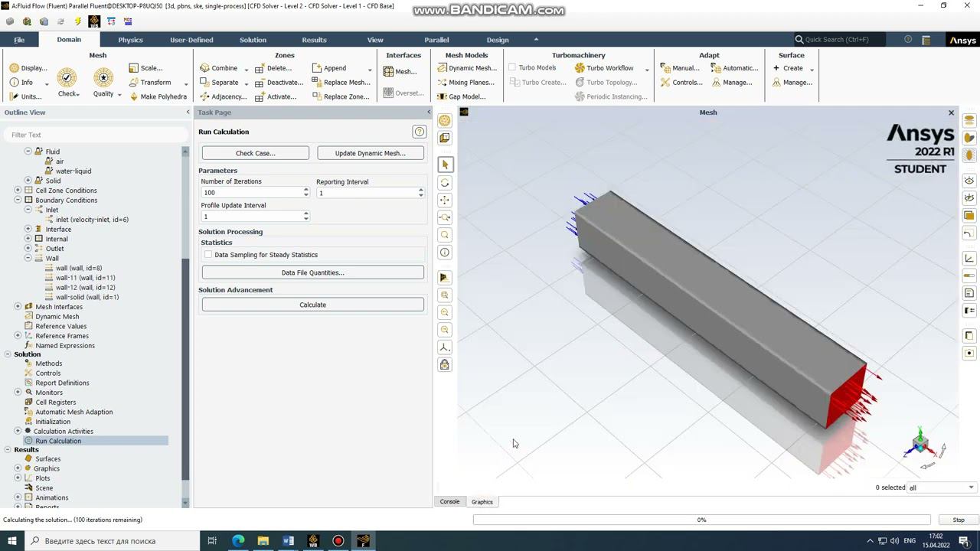
Task: Collapse the Wall boundary group
Action: pos(28,259)
